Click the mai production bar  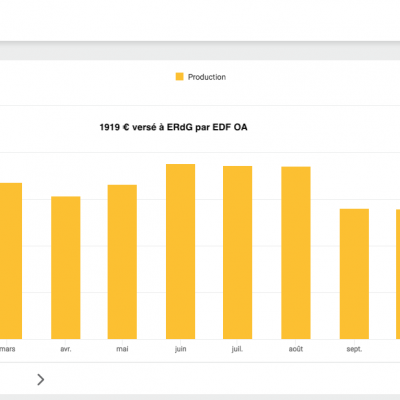(122, 262)
